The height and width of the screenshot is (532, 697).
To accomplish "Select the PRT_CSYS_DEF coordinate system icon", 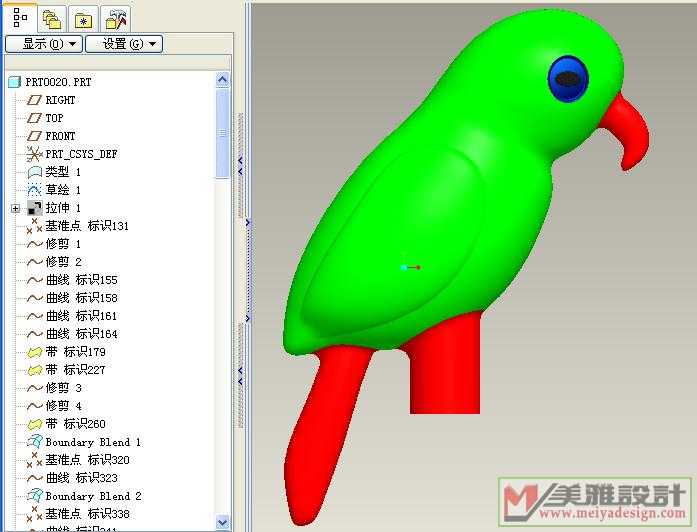I will tap(34, 154).
